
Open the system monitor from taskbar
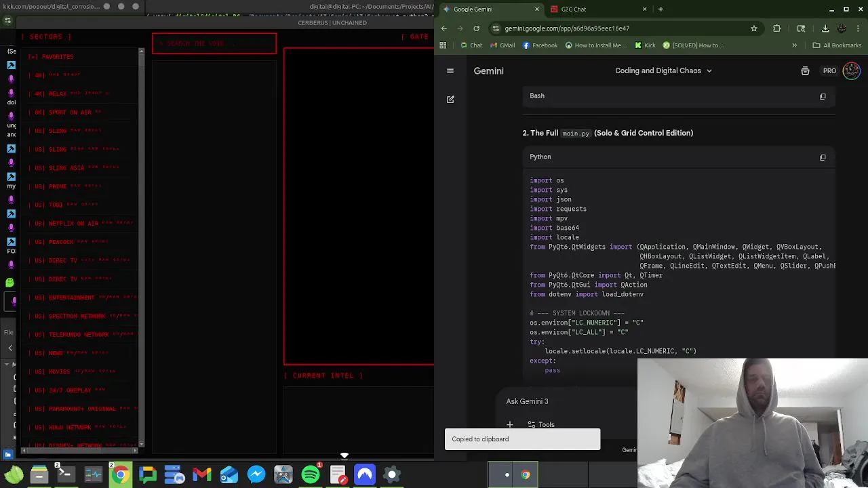pyautogui.click(x=93, y=474)
